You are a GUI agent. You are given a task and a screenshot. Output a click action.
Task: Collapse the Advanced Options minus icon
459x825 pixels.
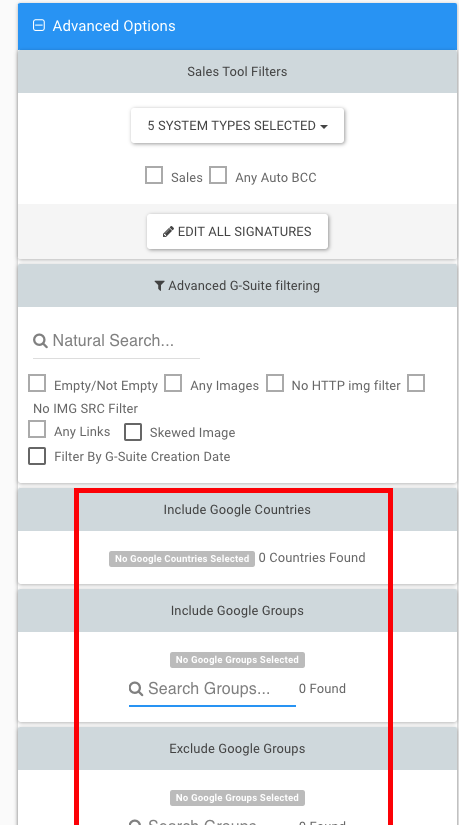coord(38,25)
